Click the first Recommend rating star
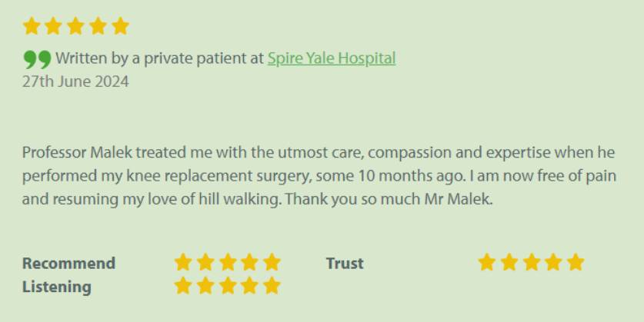 (x=182, y=263)
